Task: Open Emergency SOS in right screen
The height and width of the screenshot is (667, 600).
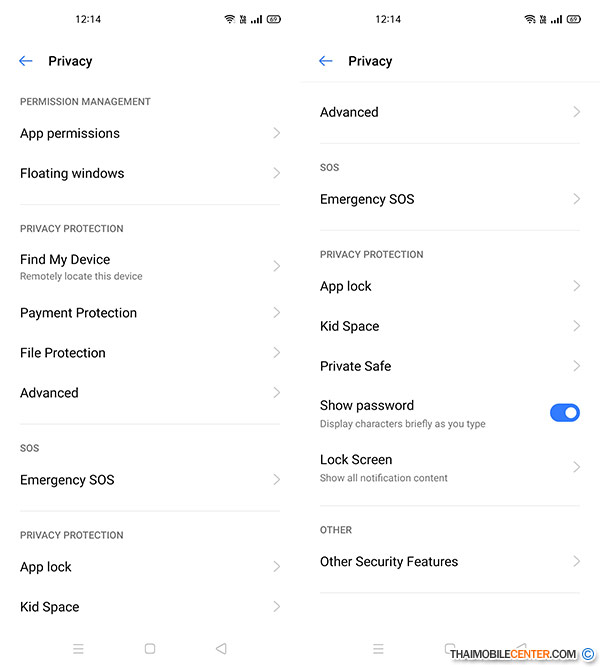Action: 367,199
